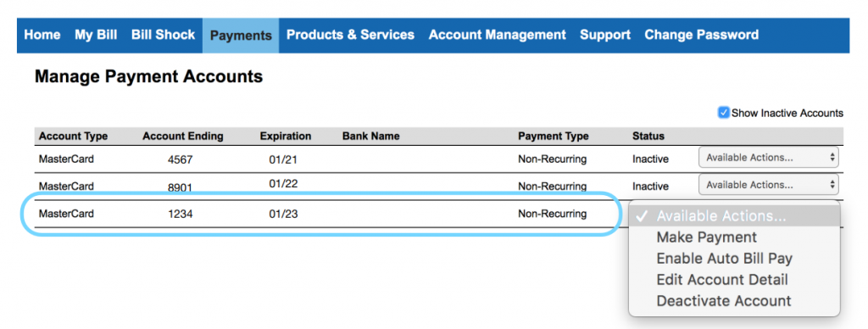868x329 pixels.
Task: Click the Show Inactive Accounts label
Action: [787, 113]
